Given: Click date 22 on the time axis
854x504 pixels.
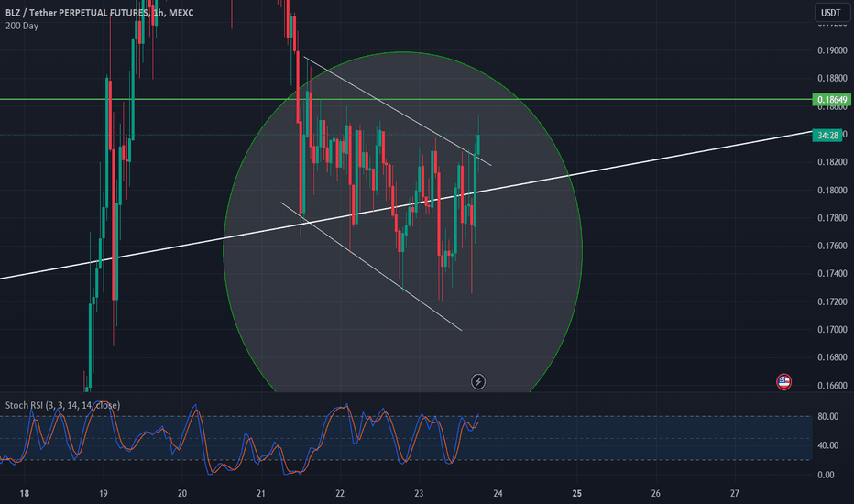Looking at the screenshot, I should click(x=340, y=493).
